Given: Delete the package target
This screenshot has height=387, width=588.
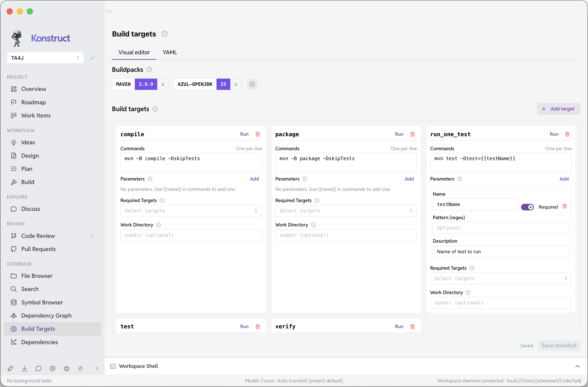Looking at the screenshot, I should [412, 134].
